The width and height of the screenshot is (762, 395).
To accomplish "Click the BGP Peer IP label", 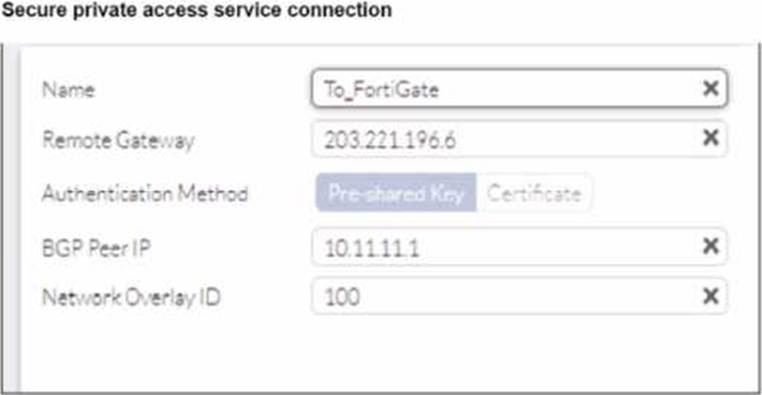I will pos(96,248).
